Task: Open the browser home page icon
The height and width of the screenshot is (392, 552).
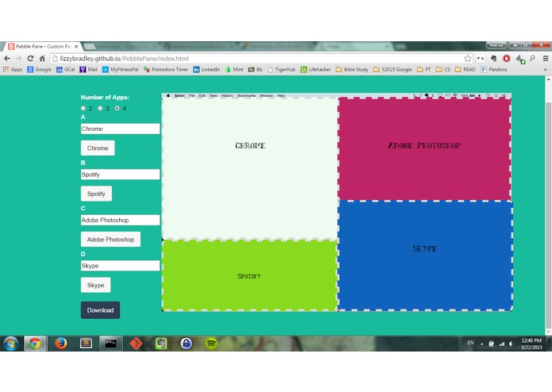Action: pyautogui.click(x=42, y=59)
